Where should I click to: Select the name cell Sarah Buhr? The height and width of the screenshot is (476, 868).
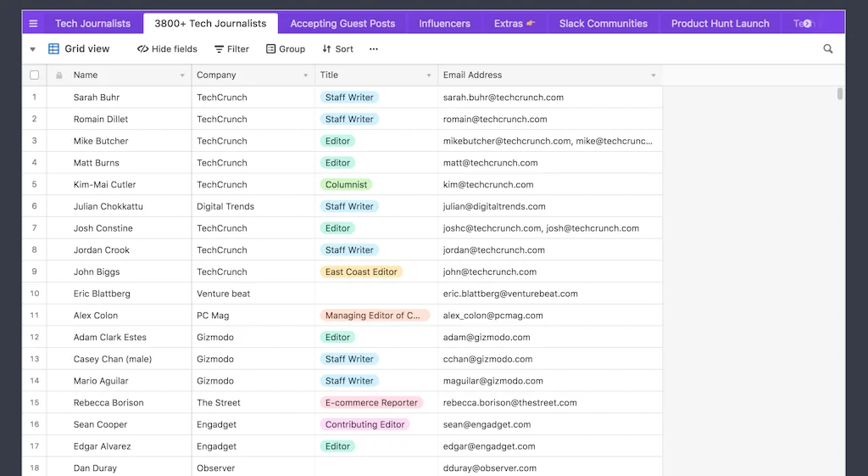[x=119, y=97]
